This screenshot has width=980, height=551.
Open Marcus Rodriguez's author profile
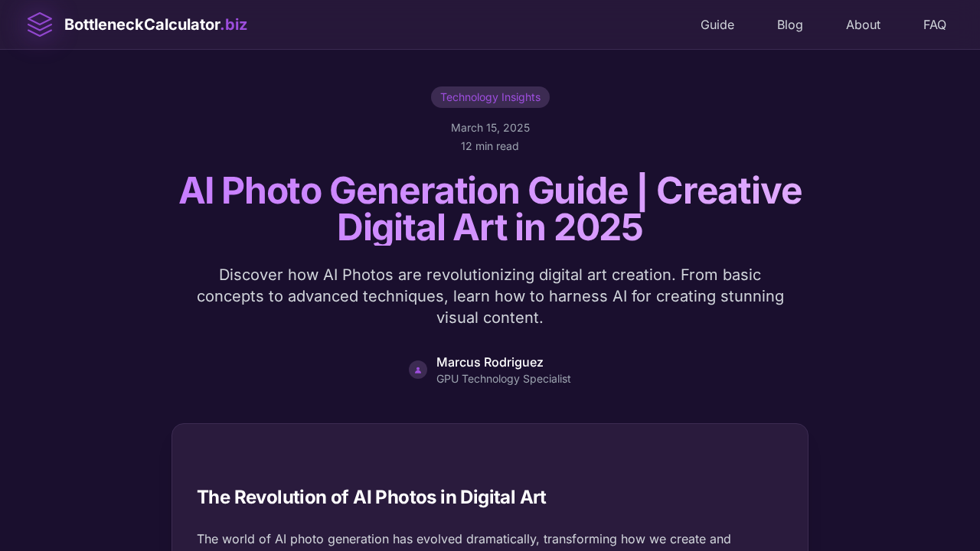[x=489, y=362]
